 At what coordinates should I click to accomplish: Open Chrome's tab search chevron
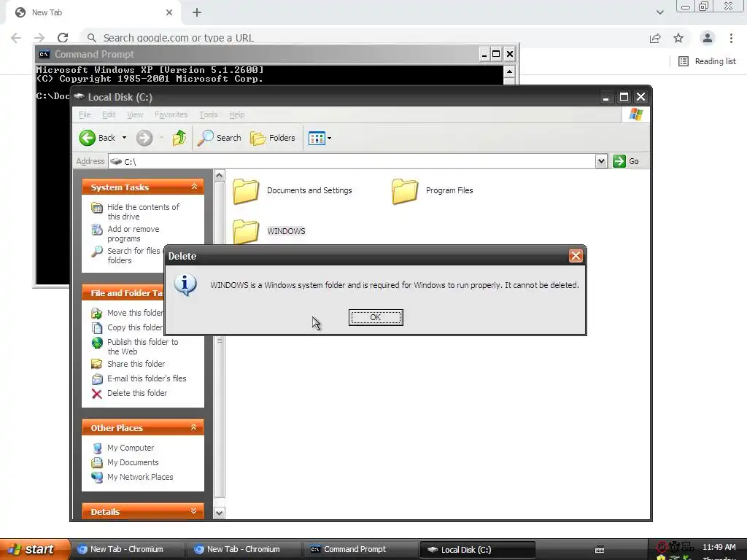pos(659,12)
